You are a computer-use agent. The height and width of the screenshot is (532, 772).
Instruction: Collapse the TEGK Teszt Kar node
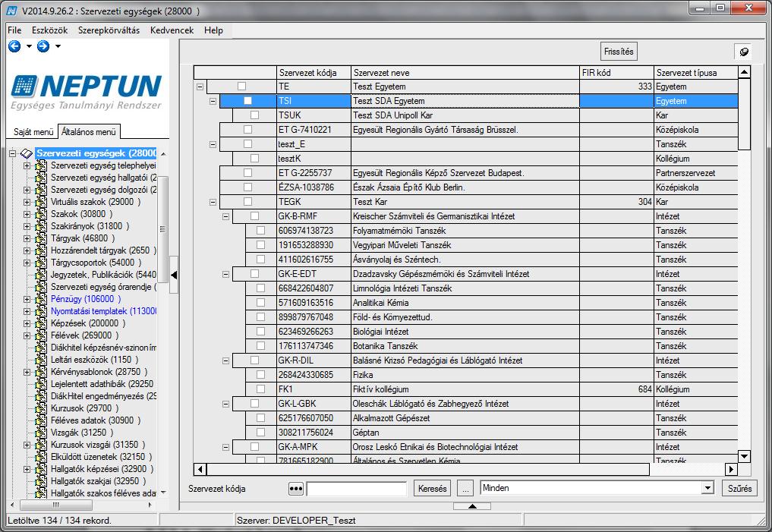[x=213, y=202]
